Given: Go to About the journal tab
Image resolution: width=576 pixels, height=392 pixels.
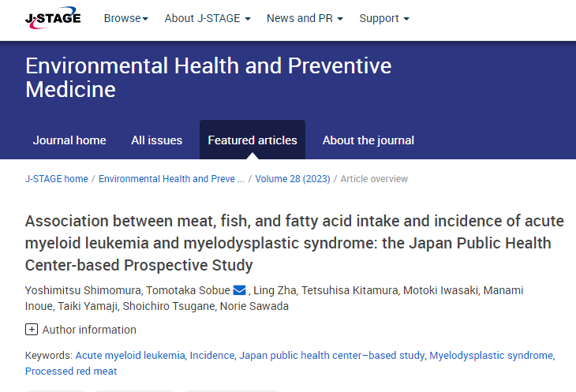Looking at the screenshot, I should click(368, 140).
